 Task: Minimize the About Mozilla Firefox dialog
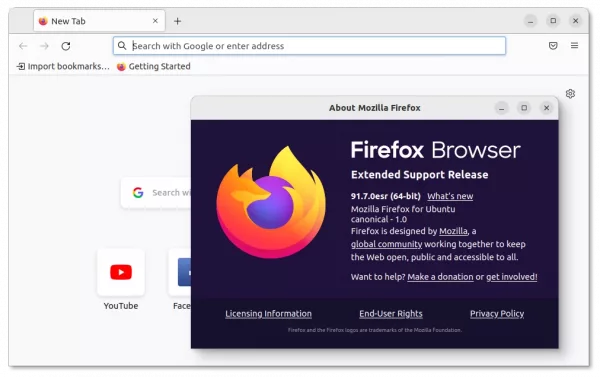[501, 108]
